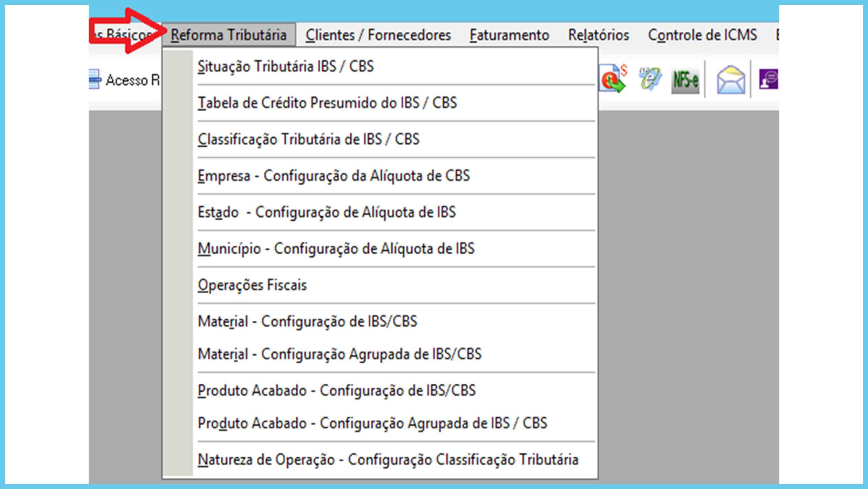The width and height of the screenshot is (868, 489).
Task: Open Empresa - Configuração da Alíquota de CBS
Action: (x=334, y=176)
